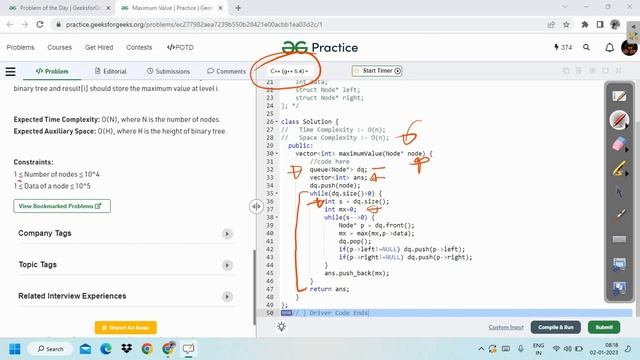Open the hamburger menu beside the Problem tab
The image size is (640, 360).
pyautogui.click(x=11, y=71)
